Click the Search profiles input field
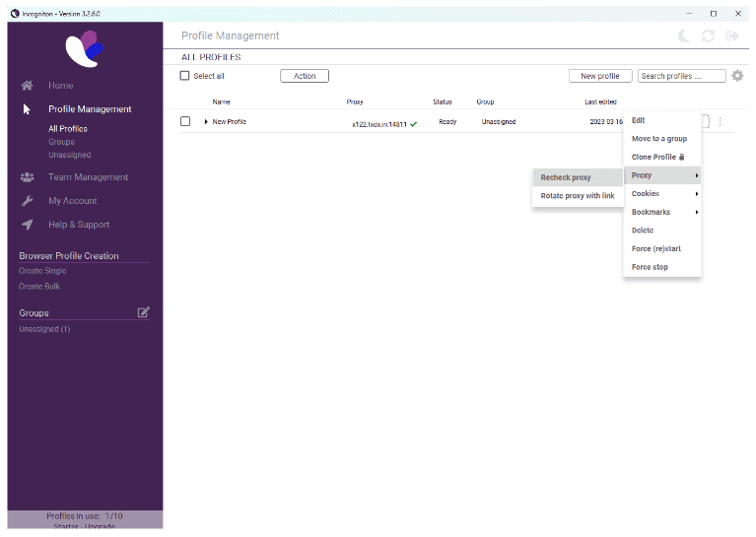This screenshot has width=756, height=537. [x=681, y=76]
